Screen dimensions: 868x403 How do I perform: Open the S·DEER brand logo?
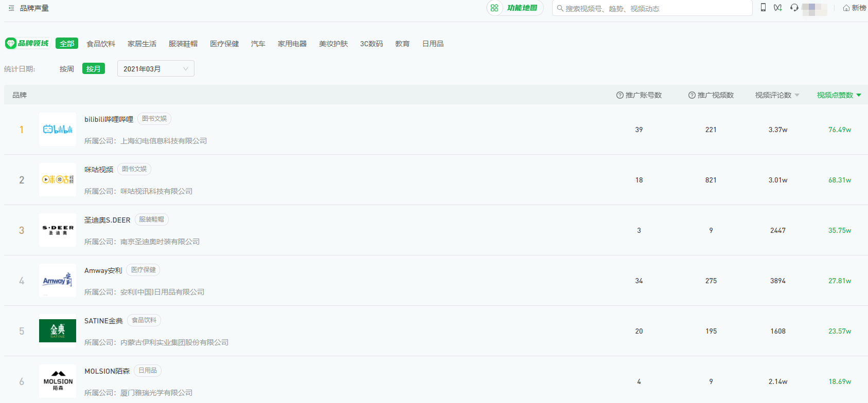(x=58, y=230)
